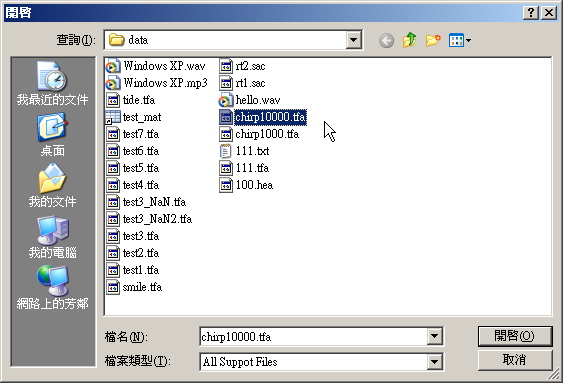
Task: Go to Desktop (桌面) in places bar
Action: tap(52, 135)
